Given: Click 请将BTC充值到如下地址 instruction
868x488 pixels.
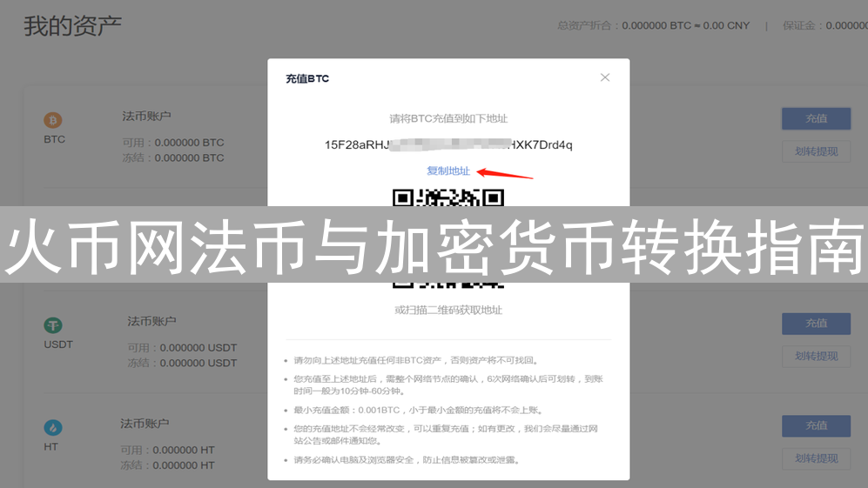Looking at the screenshot, I should click(x=448, y=118).
